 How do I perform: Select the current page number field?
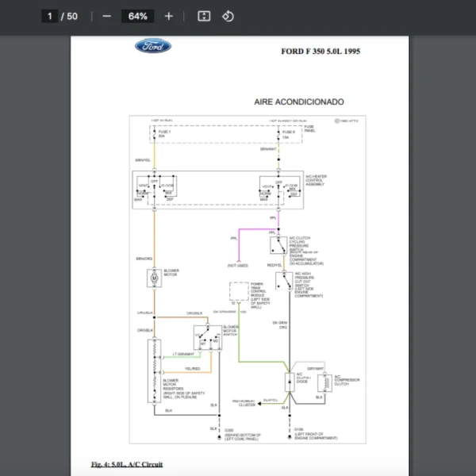pos(48,16)
